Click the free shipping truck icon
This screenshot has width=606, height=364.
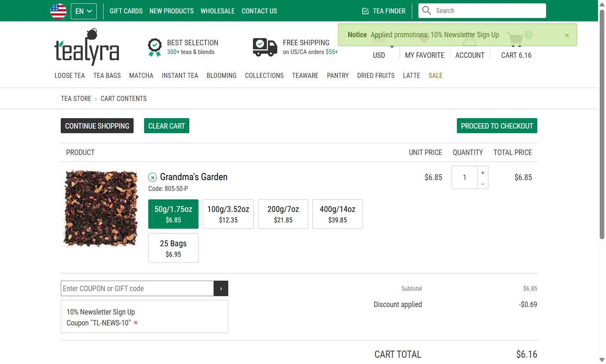coord(265,47)
